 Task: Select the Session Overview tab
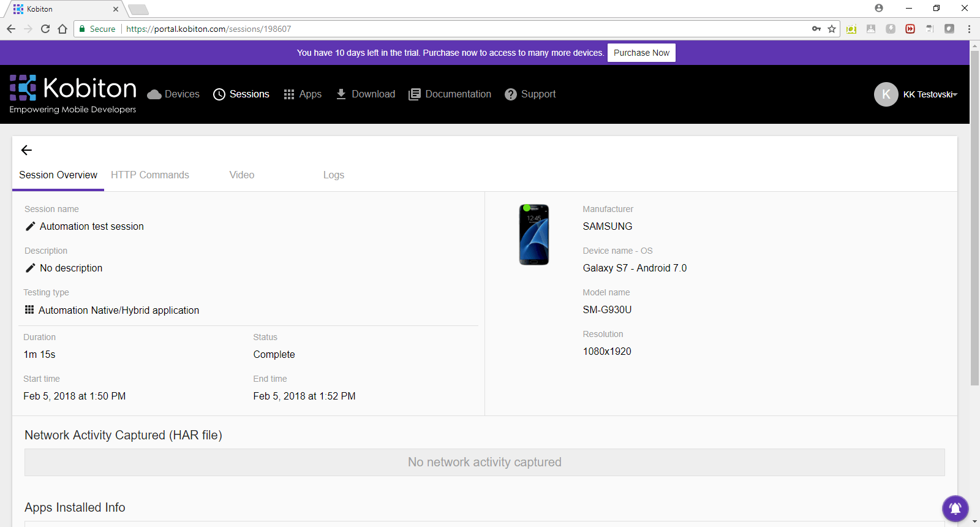pyautogui.click(x=58, y=175)
